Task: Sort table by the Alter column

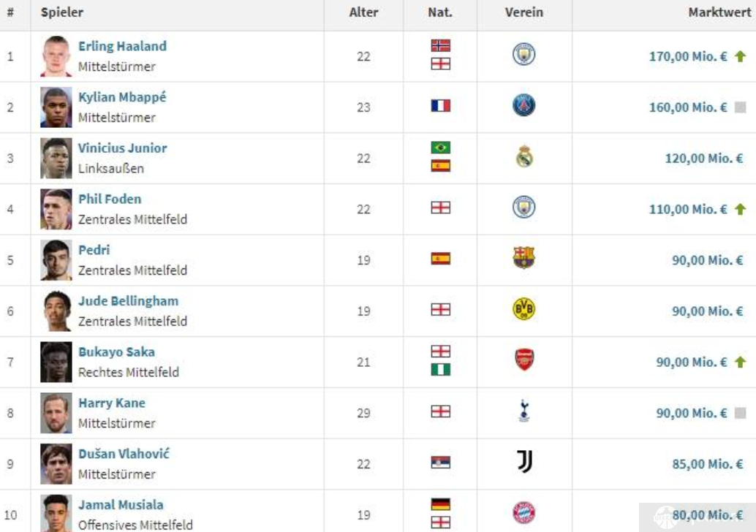Action: [363, 12]
